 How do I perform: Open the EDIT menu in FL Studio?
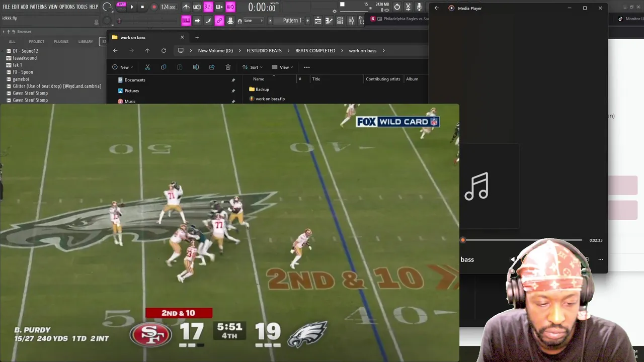pos(15,7)
